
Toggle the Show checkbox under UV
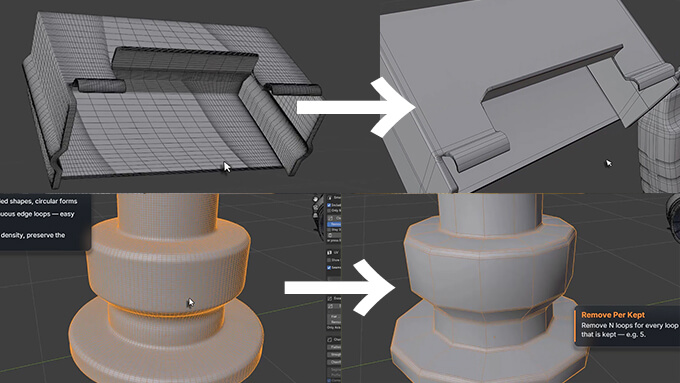point(329,260)
